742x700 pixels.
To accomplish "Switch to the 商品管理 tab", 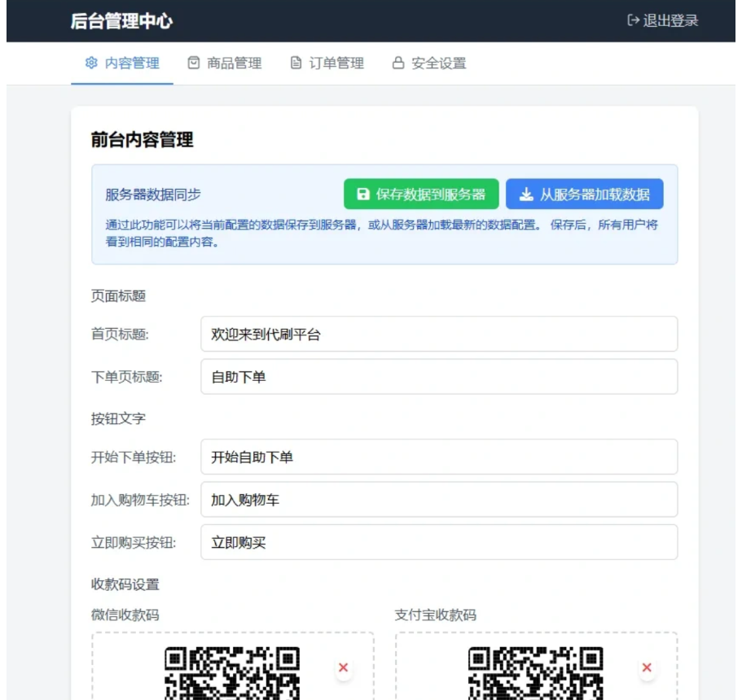I will (222, 62).
